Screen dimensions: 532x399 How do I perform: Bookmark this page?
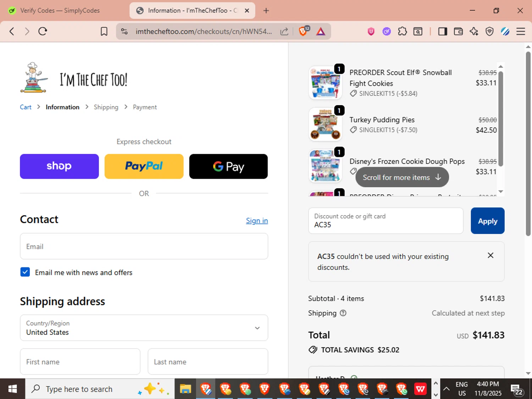pos(104,32)
